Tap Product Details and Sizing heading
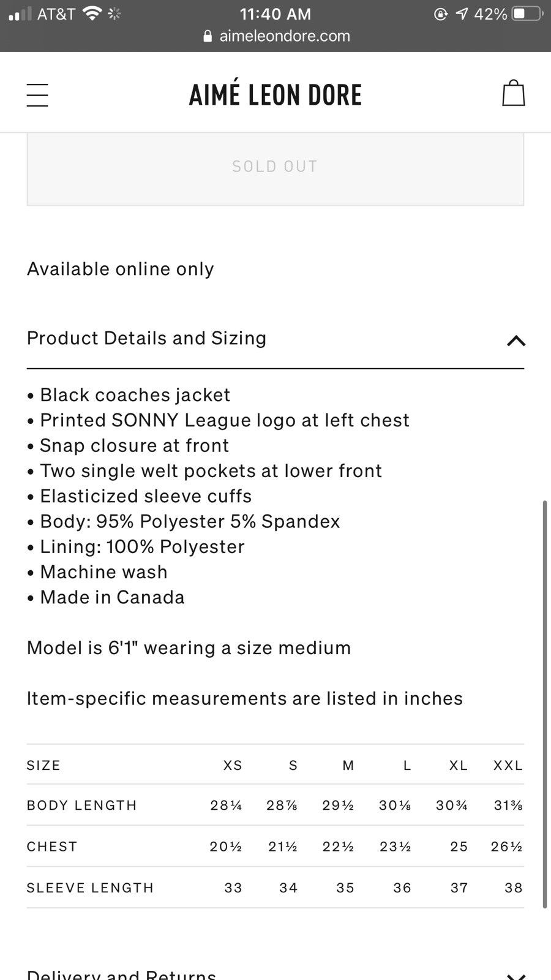 click(146, 338)
